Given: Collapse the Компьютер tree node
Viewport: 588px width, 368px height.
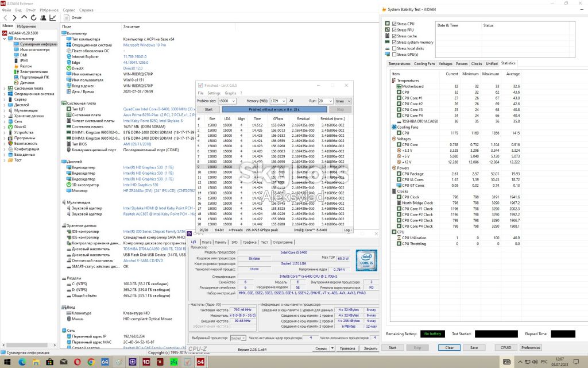Looking at the screenshot, I should click(x=5, y=39).
